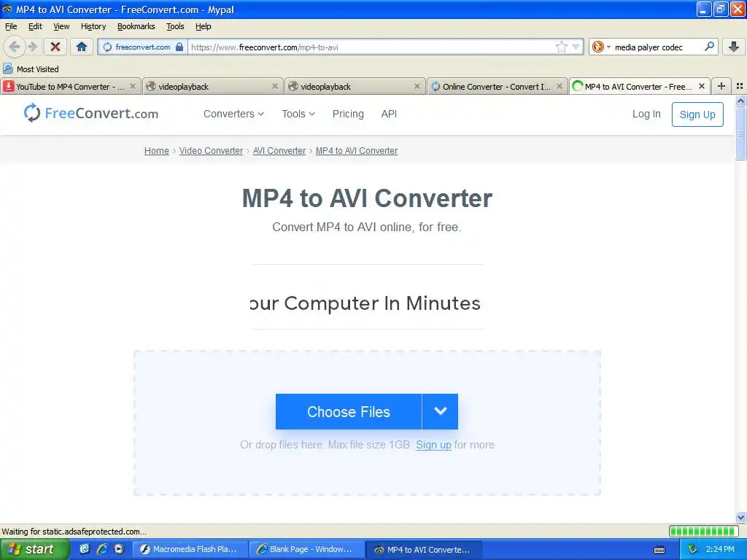Launch Internet Explorer from Quick Launch

(102, 549)
